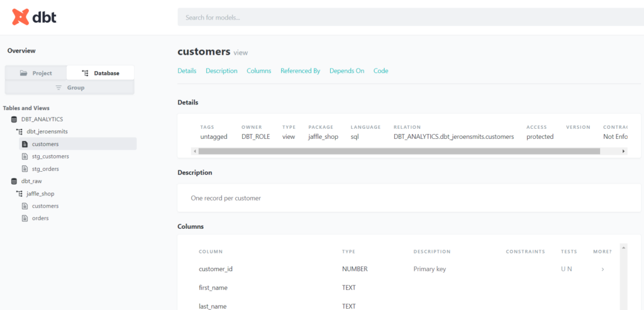Click the schema tree icon beside jaffle_shop
The height and width of the screenshot is (310, 644).
point(19,194)
